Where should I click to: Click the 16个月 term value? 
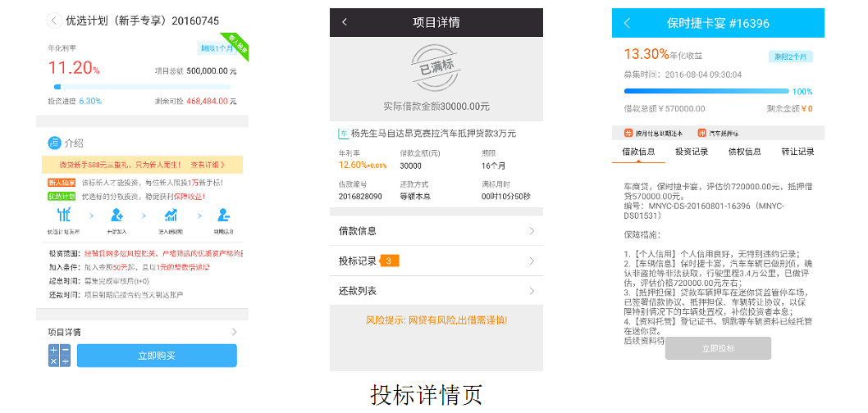[x=493, y=166]
